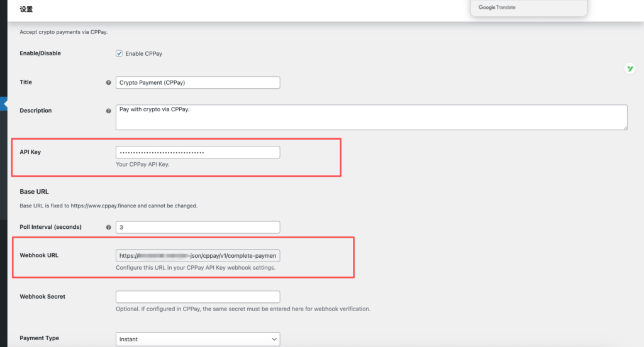Click the help icon beside Description
The height and width of the screenshot is (347, 644).
[x=109, y=111]
